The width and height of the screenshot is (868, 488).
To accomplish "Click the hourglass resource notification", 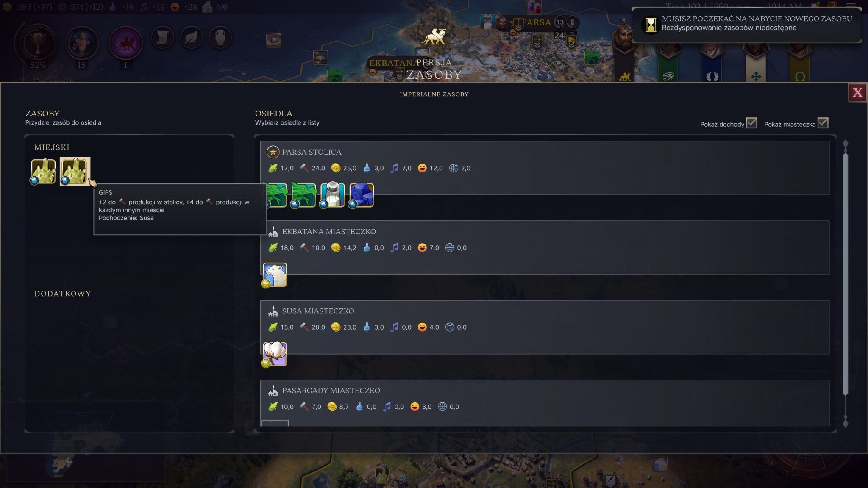I will point(746,25).
